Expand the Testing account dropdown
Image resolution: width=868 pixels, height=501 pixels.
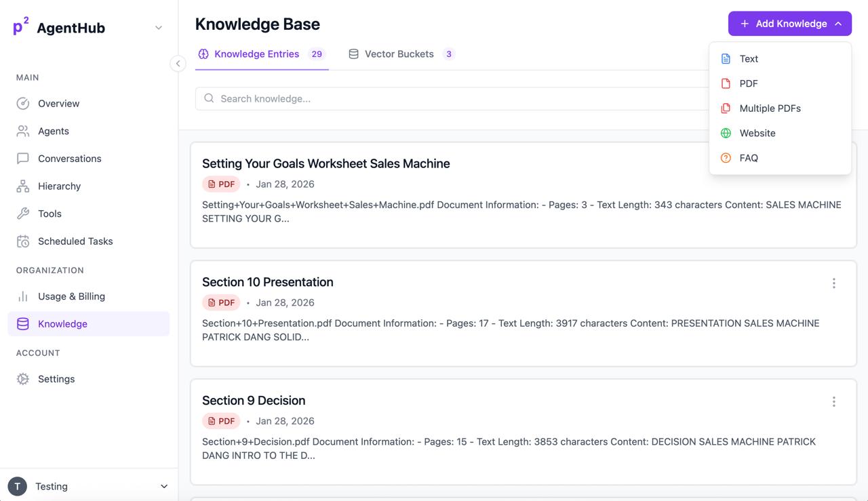pos(163,486)
